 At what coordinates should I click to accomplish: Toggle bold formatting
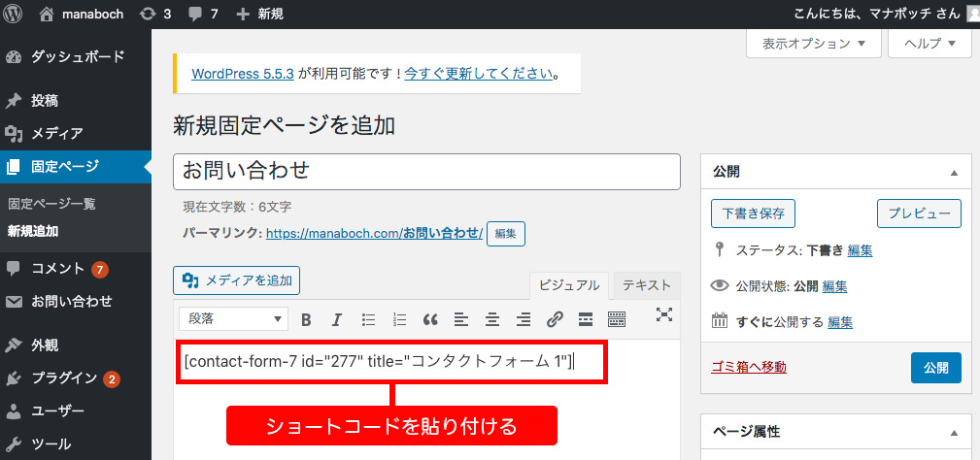[306, 320]
